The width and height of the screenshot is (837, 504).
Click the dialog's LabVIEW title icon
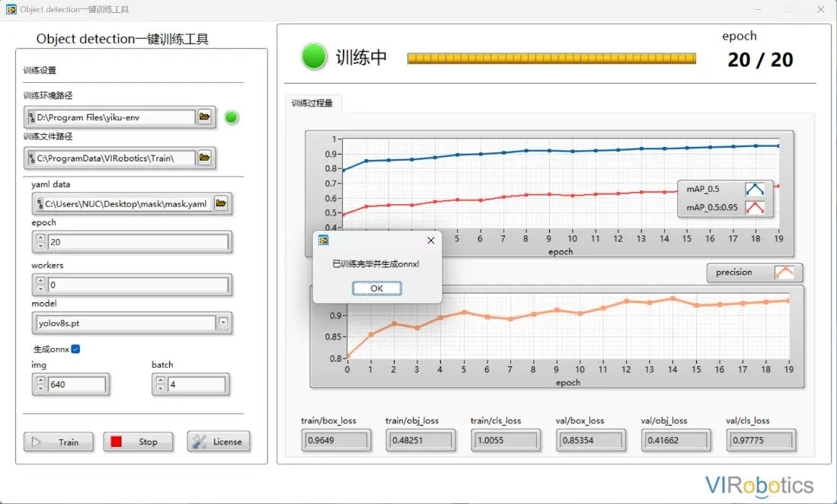pyautogui.click(x=324, y=240)
